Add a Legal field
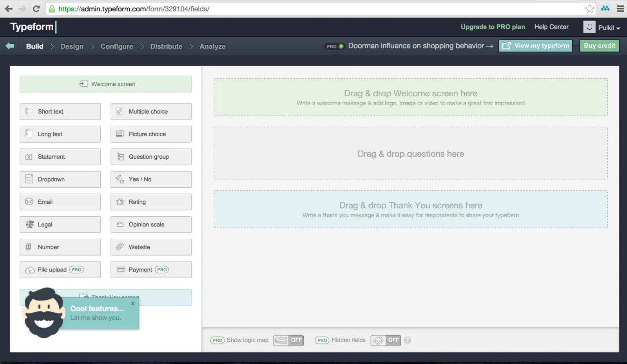This screenshot has width=627, height=364. point(60,225)
